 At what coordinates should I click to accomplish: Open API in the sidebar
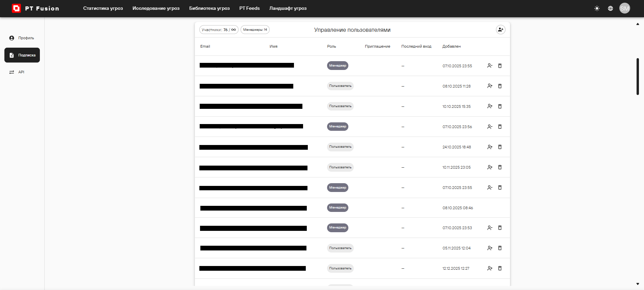tap(22, 72)
